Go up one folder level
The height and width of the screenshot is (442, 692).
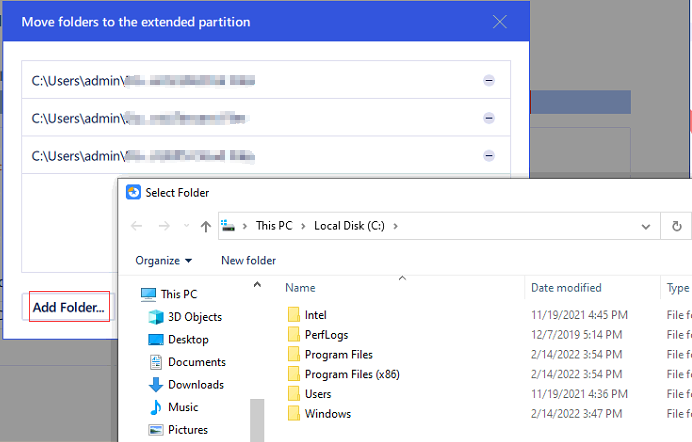click(x=205, y=227)
